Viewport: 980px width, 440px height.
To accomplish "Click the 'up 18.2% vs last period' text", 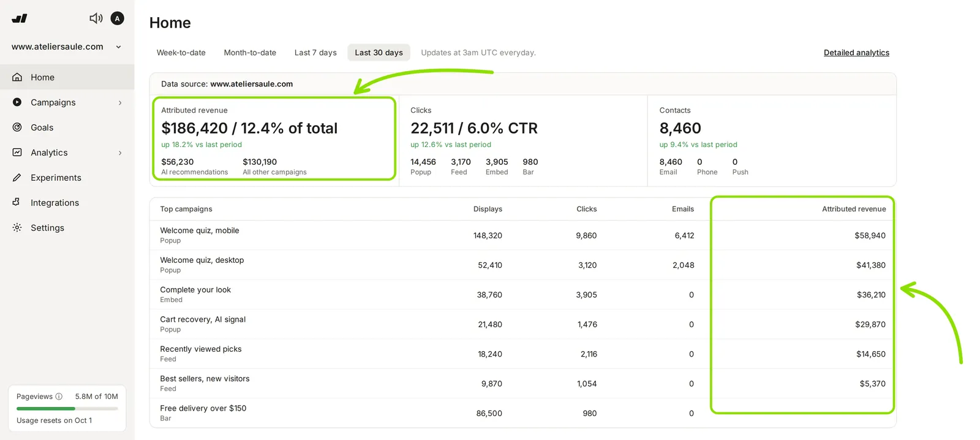I will click(202, 145).
